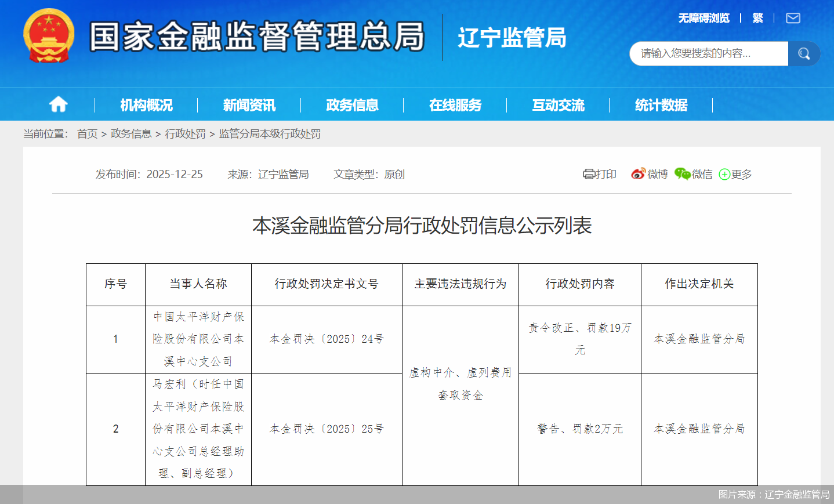Viewport: 834px width, 504px height.
Task: Share the article via the WeChat icon
Action: (x=691, y=173)
